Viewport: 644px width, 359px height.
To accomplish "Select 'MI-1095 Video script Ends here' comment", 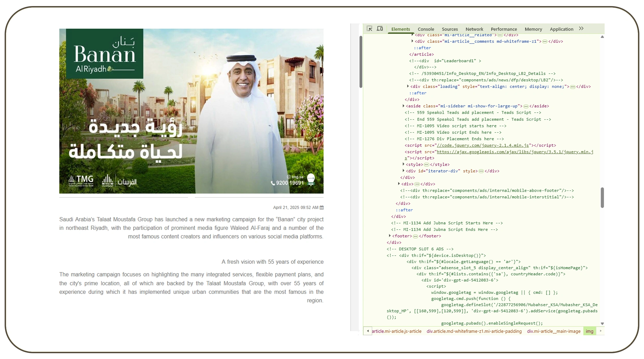I will coord(453,132).
